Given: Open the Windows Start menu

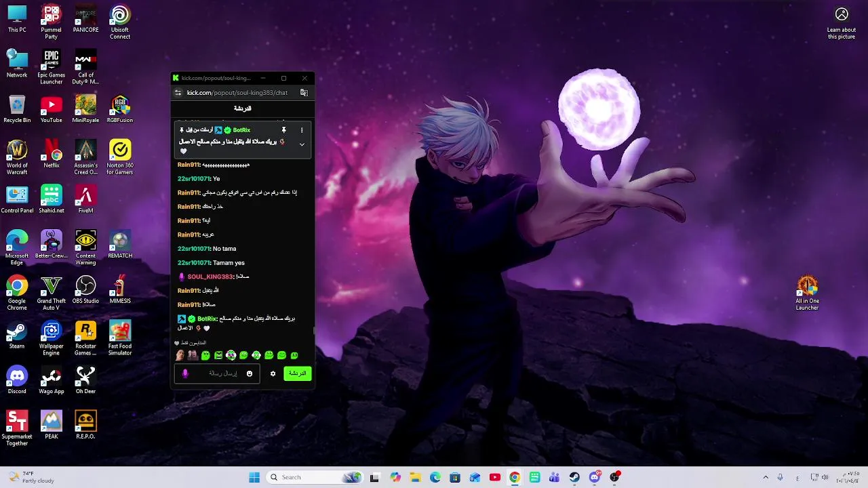Looking at the screenshot, I should coord(254,477).
